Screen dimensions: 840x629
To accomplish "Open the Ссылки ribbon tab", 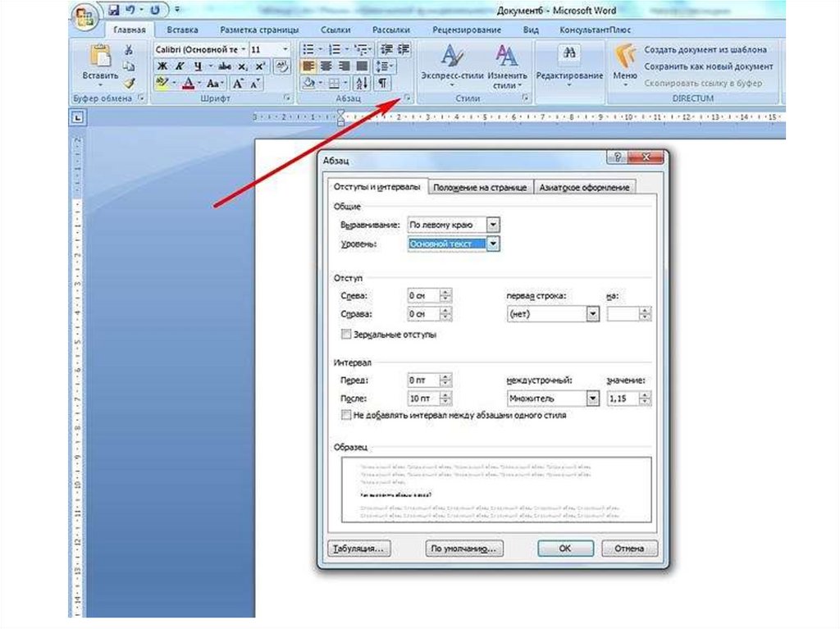I will (x=336, y=30).
